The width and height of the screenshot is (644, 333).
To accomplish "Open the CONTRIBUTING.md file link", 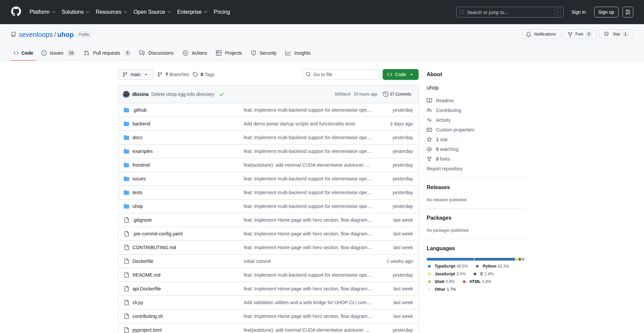I will pos(154,247).
